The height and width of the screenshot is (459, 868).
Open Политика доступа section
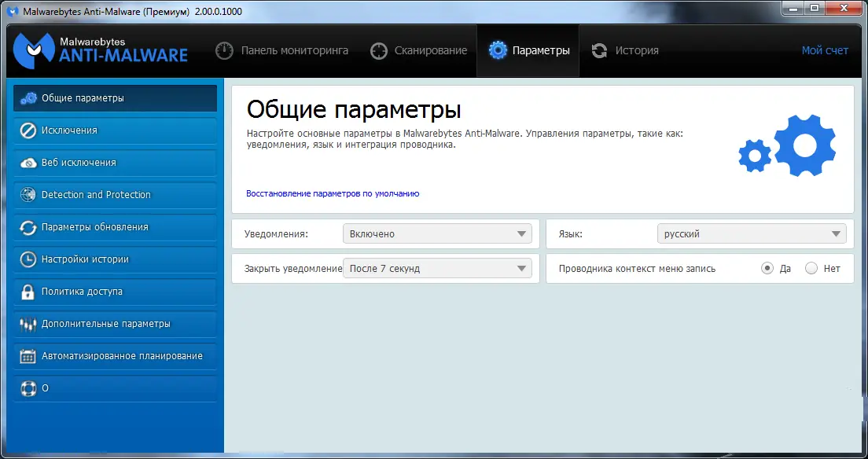point(115,292)
